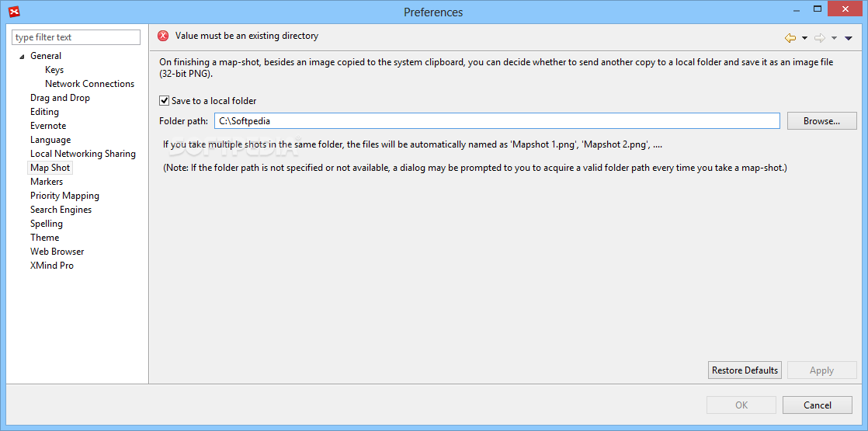Open XMind Pro preferences
This screenshot has width=868, height=431.
52,266
